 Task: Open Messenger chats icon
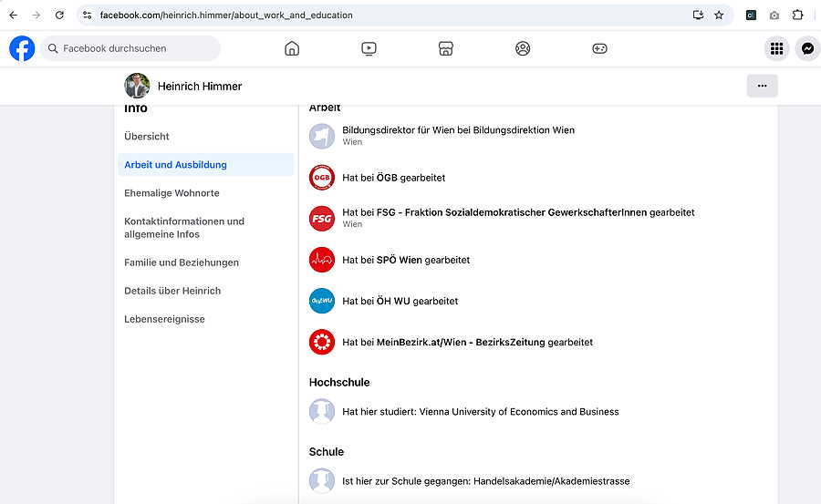tap(808, 48)
